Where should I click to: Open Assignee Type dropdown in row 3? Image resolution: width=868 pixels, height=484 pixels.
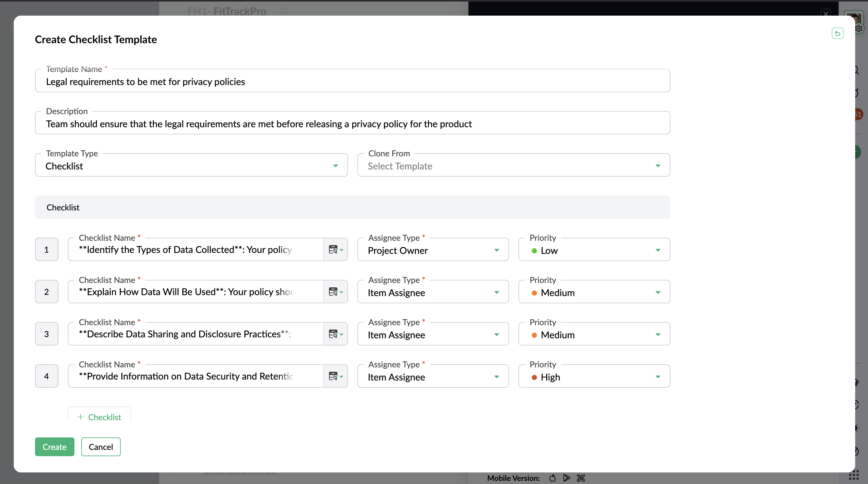tap(433, 335)
